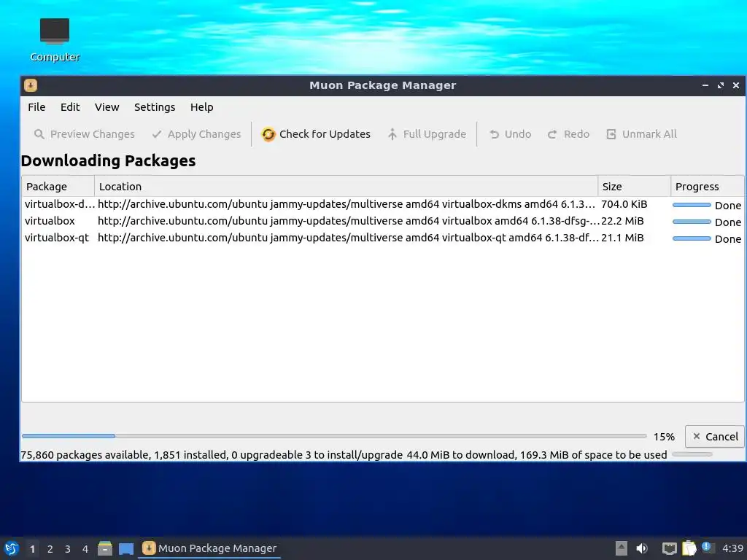Open the Computer desktop icon
Viewport: 747px width, 560px height.
tap(55, 40)
